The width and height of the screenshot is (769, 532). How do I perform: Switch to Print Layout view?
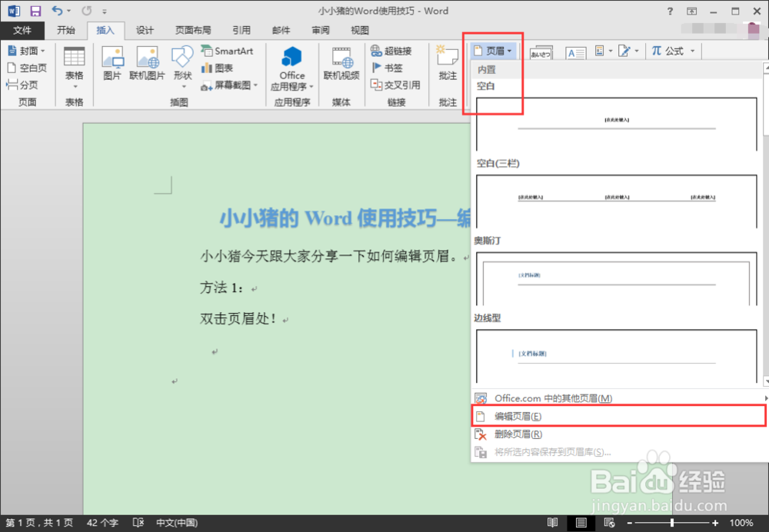click(581, 523)
